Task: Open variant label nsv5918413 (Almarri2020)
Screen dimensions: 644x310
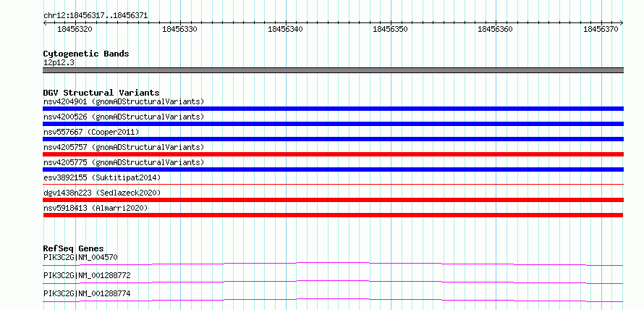Action: tap(96, 208)
